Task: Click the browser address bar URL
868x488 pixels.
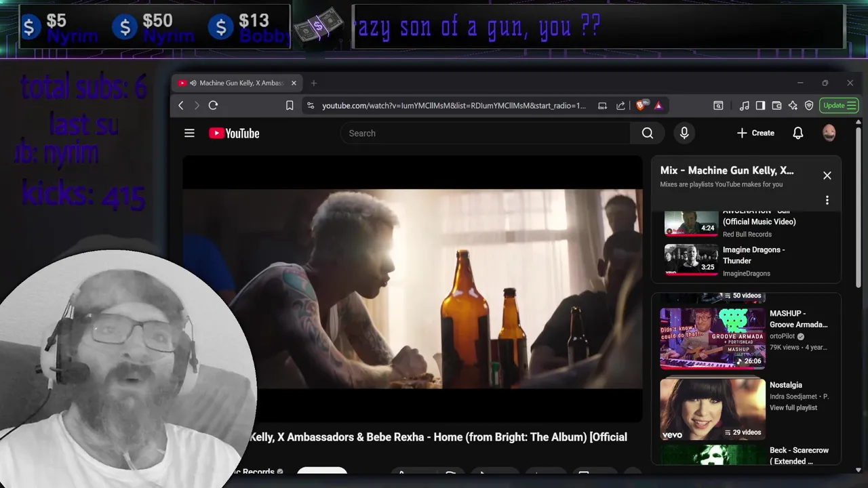Action: [x=454, y=106]
